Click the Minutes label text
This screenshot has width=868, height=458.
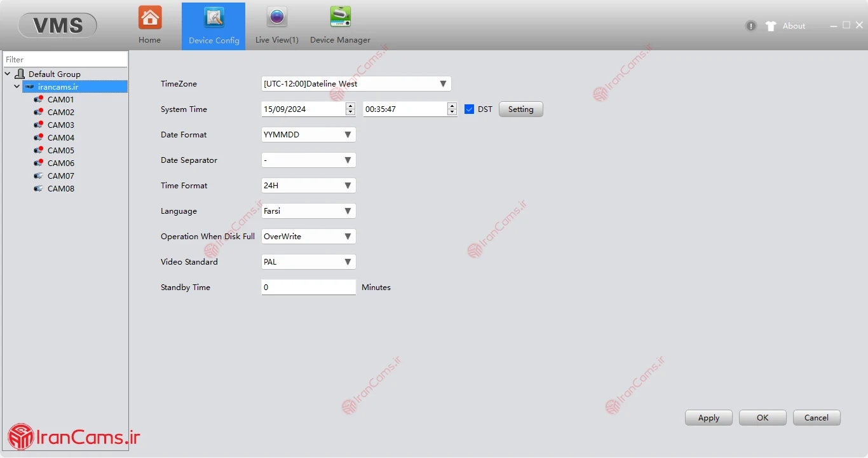(x=376, y=288)
